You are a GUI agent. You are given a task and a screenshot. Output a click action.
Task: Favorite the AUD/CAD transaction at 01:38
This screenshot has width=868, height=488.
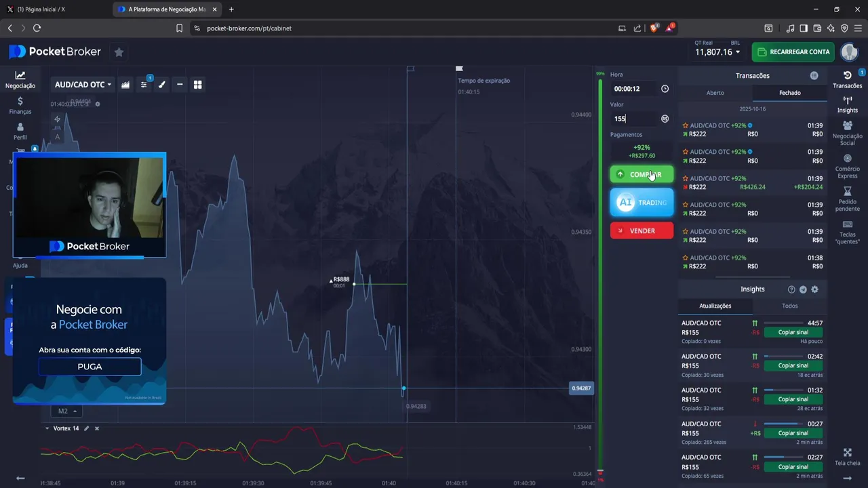(x=686, y=258)
